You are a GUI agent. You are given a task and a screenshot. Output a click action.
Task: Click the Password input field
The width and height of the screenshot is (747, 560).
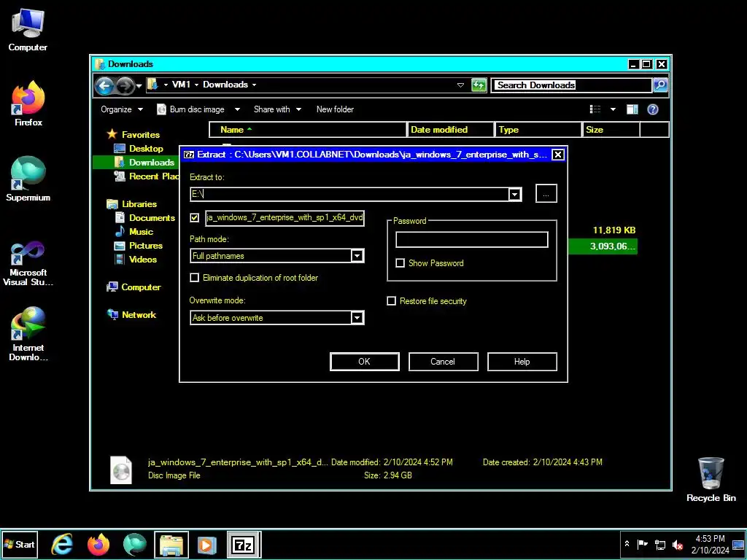click(472, 239)
